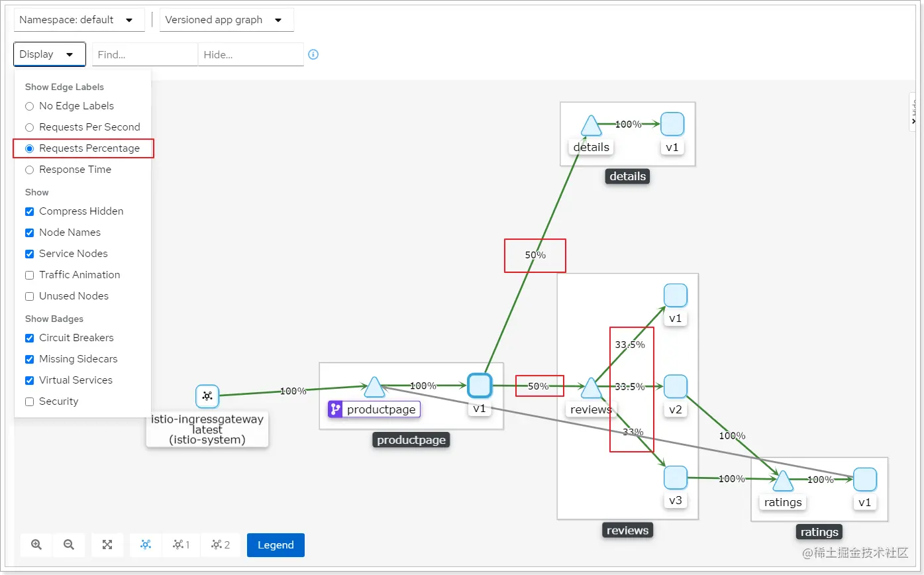Click the ratings service triangle node
The height and width of the screenshot is (575, 924).
[783, 481]
